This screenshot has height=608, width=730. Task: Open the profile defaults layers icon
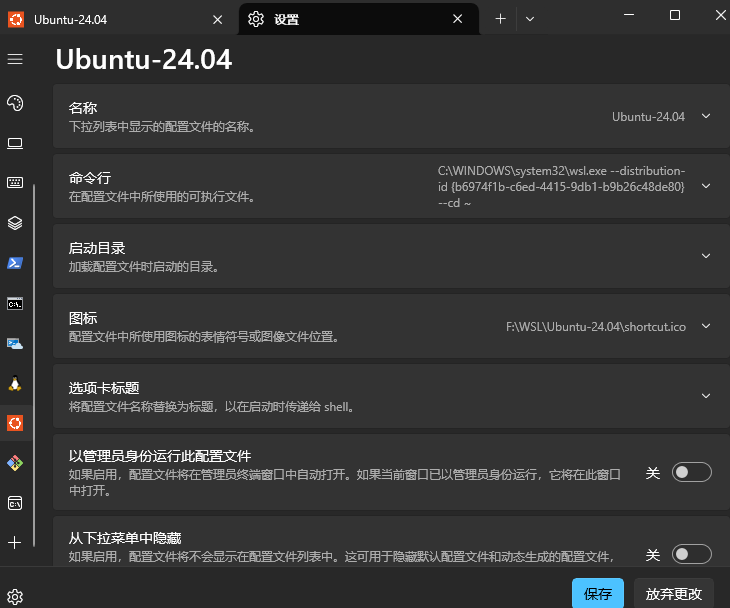click(15, 223)
